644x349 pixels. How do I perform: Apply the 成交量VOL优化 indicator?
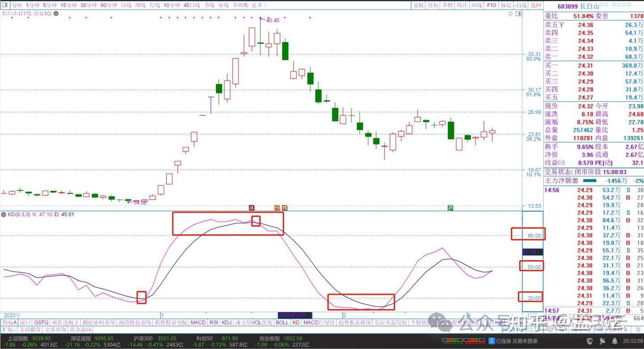point(254,322)
